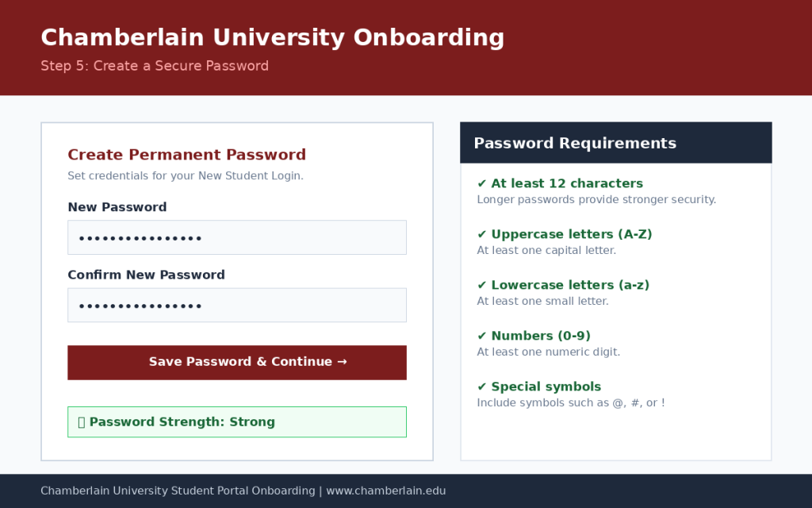Focus the Confirm New Password field
The image size is (812, 508).
tap(236, 306)
